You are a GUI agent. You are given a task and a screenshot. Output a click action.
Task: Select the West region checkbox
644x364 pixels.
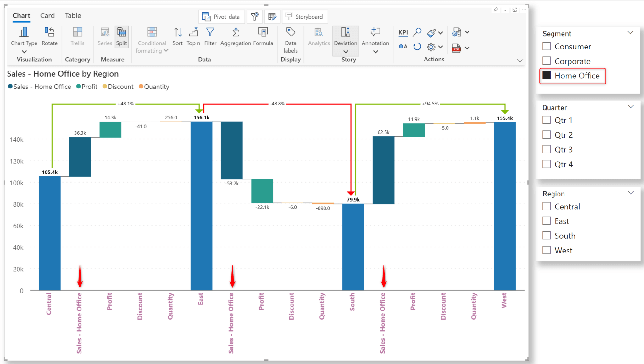tap(547, 250)
